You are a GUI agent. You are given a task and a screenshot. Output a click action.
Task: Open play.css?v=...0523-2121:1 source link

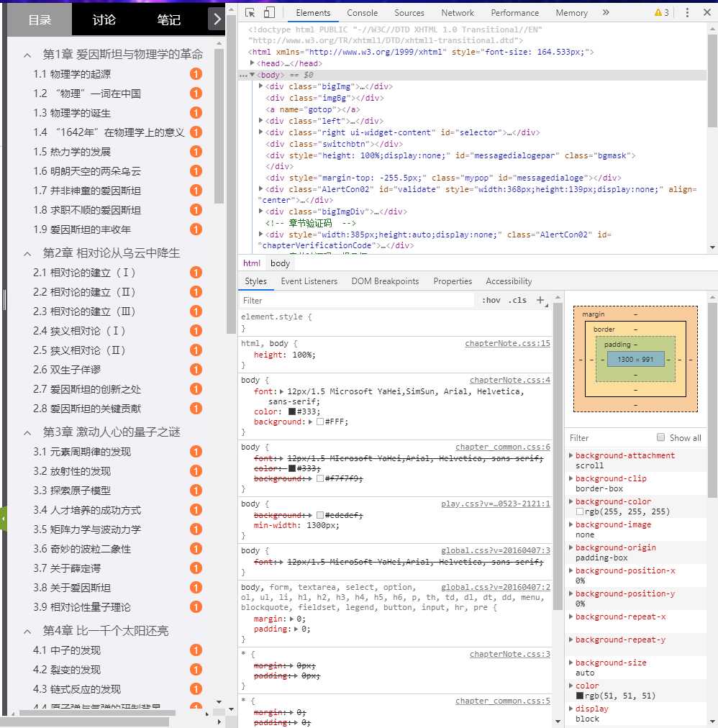click(496, 504)
